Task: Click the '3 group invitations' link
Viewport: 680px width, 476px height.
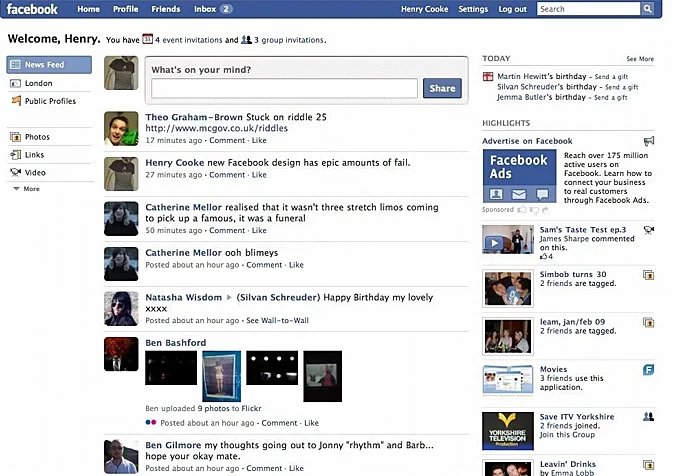Action: coord(289,40)
